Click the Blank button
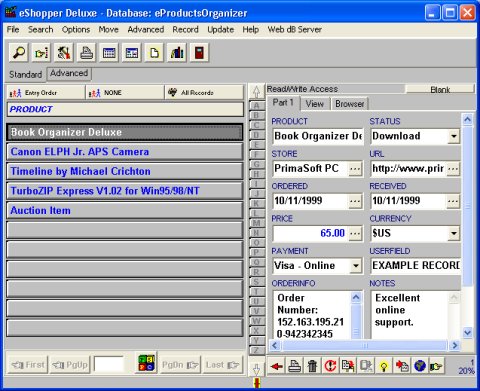Viewport: 480px width, 391px height. pyautogui.click(x=440, y=89)
